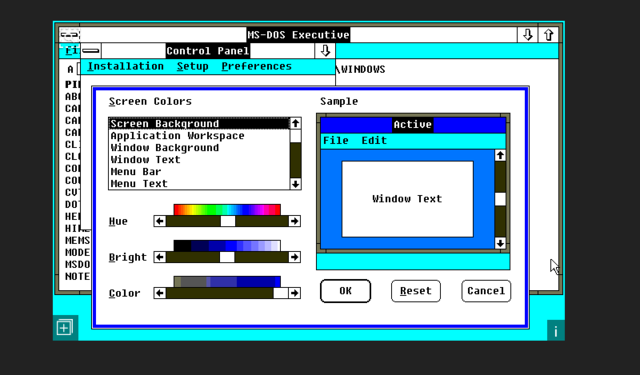Open the MS-DOS Executive system menu box

pos(70,35)
